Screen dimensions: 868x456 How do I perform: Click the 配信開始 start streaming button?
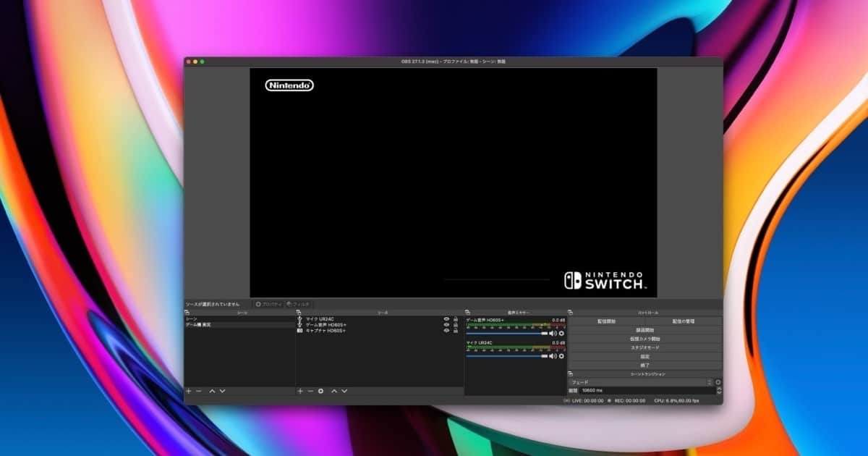click(606, 321)
